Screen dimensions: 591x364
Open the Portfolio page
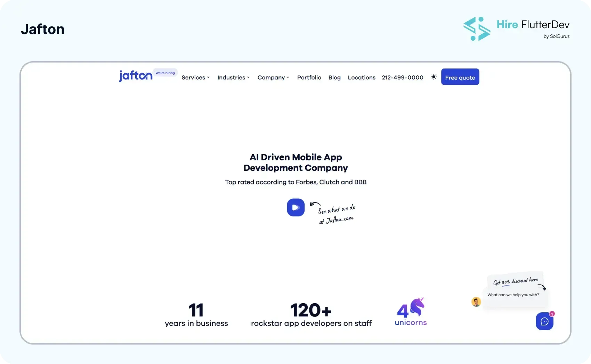pyautogui.click(x=309, y=77)
